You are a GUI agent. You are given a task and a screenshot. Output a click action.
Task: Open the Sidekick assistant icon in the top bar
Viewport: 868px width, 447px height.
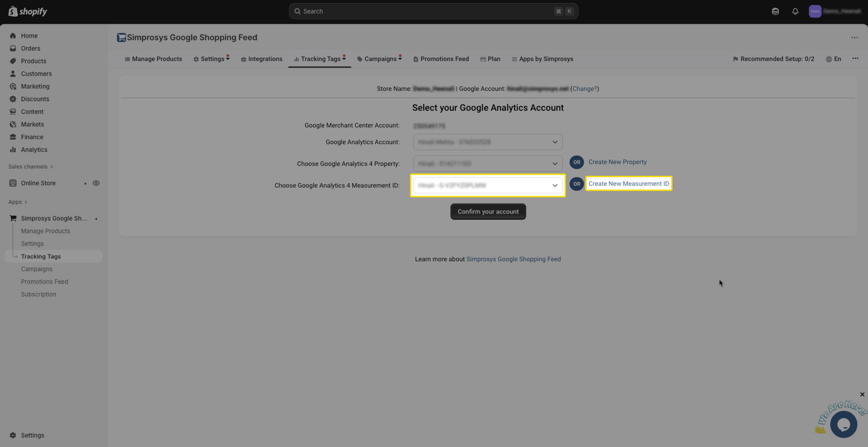(775, 12)
